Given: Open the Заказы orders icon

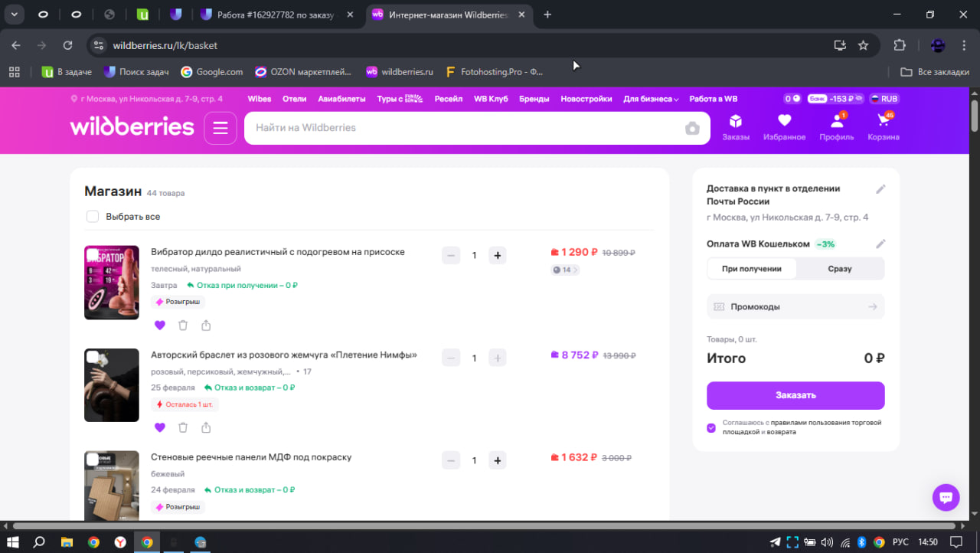Looking at the screenshot, I should click(x=735, y=127).
